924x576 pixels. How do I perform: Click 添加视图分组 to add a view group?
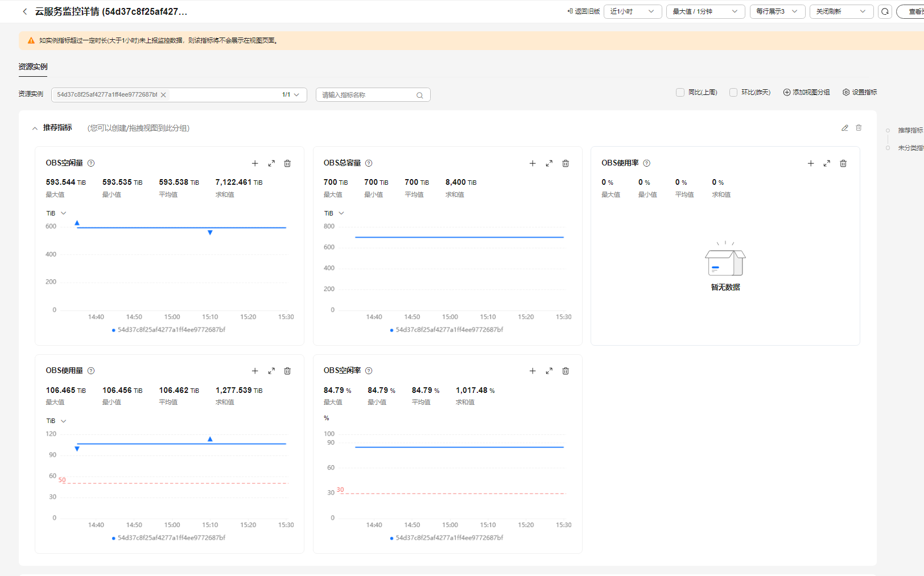(x=806, y=93)
